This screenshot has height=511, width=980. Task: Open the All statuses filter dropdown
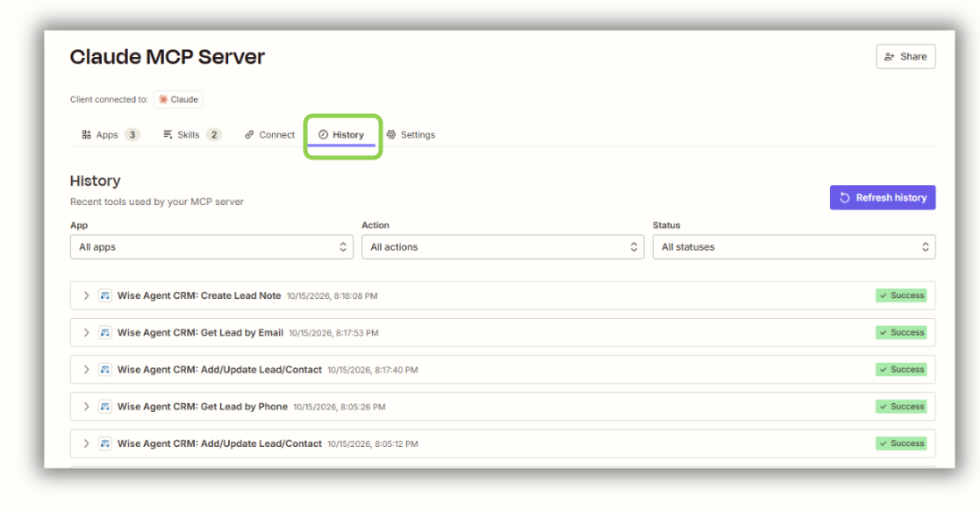coord(794,247)
